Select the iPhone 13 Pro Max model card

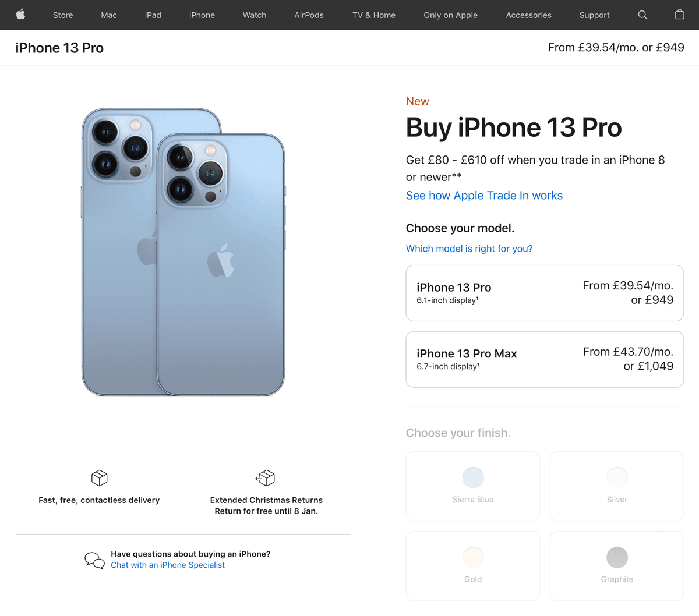point(545,359)
